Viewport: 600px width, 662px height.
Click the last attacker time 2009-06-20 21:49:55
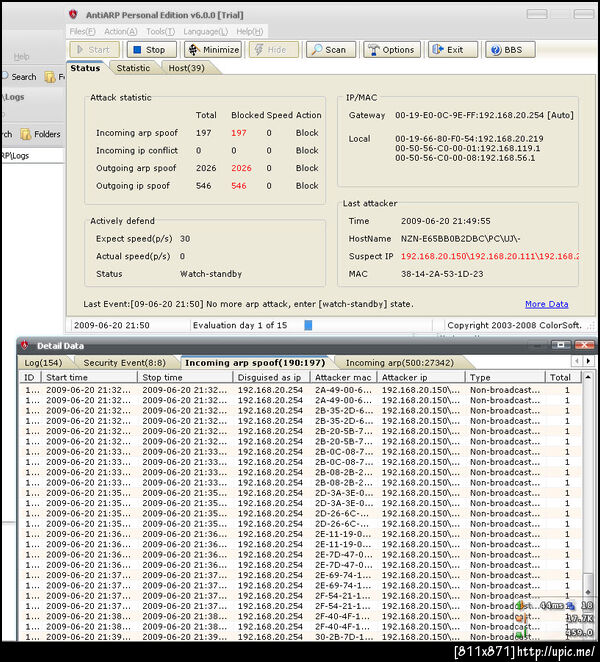click(x=445, y=221)
